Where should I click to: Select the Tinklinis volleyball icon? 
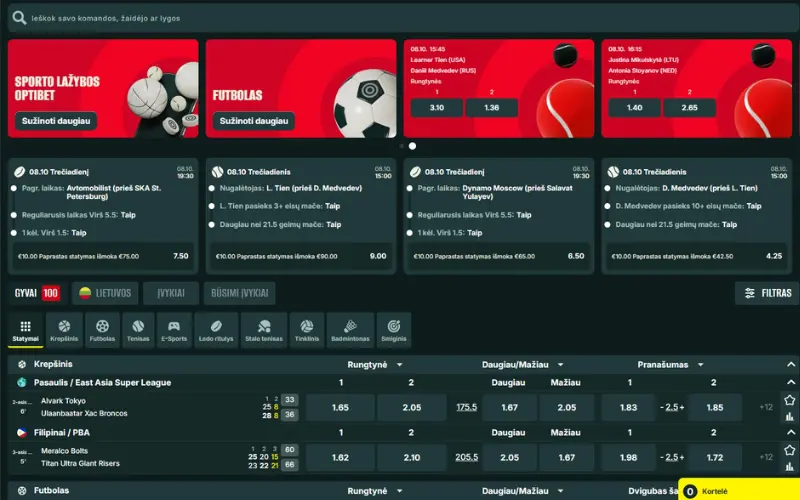click(x=307, y=331)
